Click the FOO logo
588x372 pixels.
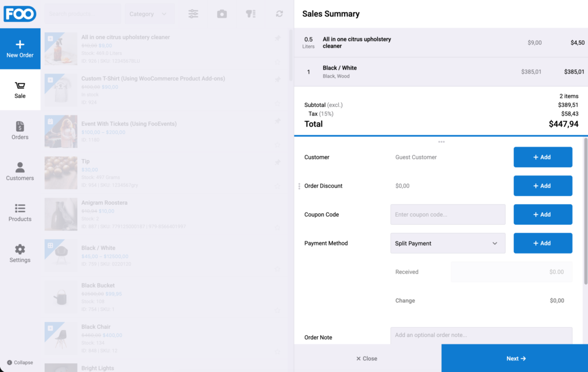20,14
